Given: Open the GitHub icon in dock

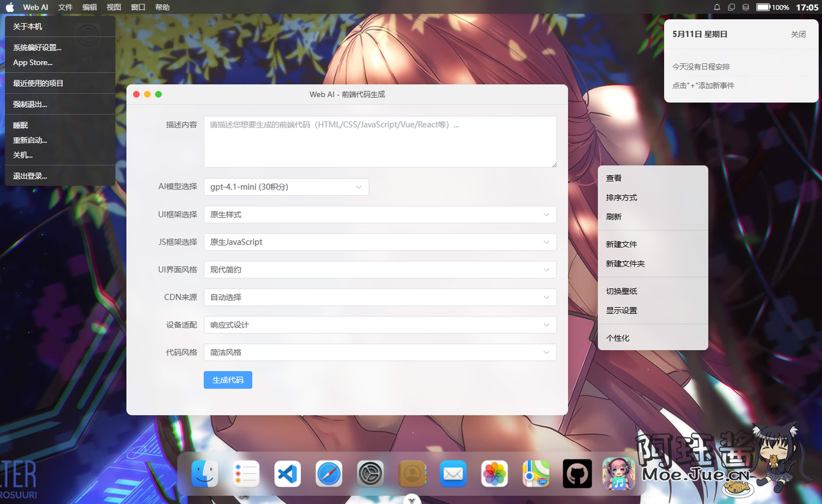Looking at the screenshot, I should coord(577,474).
